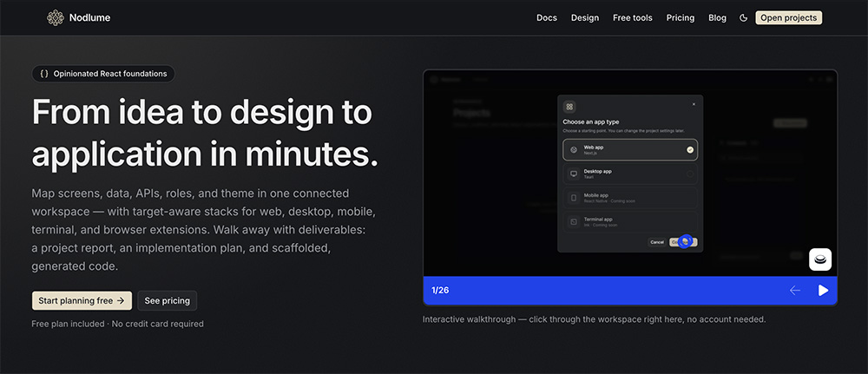Open the Free tools menu item
The image size is (868, 374).
633,17
